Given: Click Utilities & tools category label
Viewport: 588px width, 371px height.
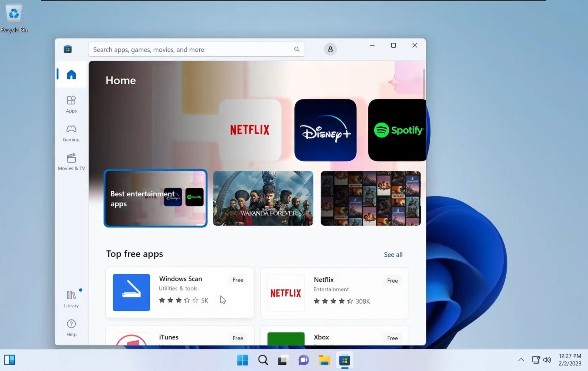Looking at the screenshot, I should [x=178, y=288].
